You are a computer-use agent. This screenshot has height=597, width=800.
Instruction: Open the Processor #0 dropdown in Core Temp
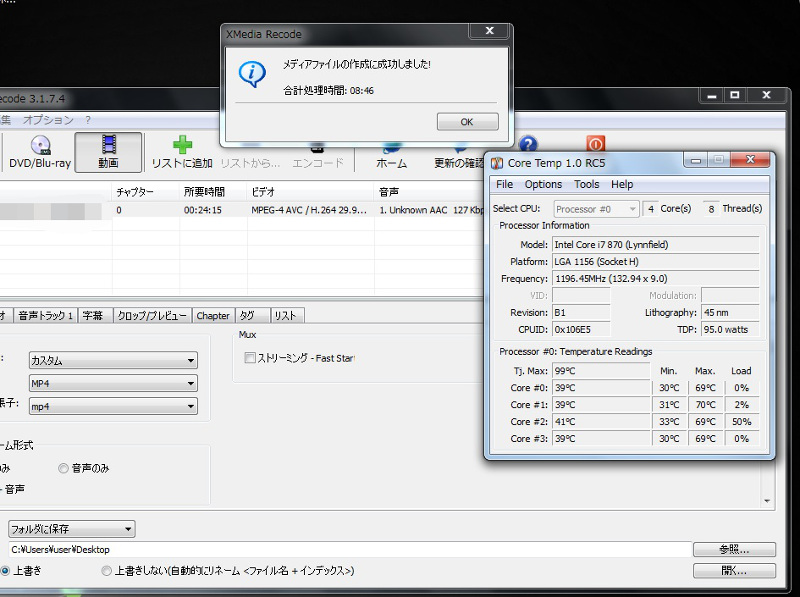tap(596, 209)
